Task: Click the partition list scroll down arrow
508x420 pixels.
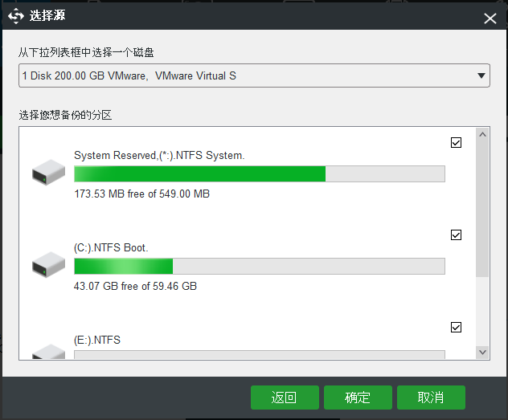Action: coord(482,352)
